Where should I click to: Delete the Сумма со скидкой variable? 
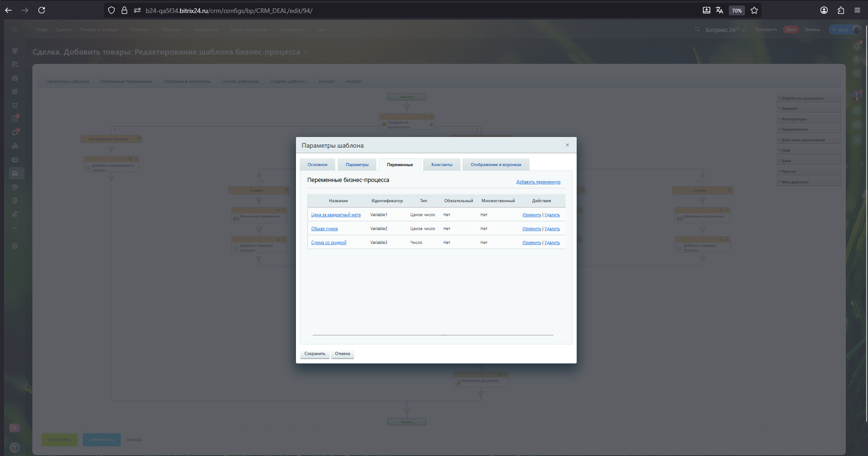(552, 243)
